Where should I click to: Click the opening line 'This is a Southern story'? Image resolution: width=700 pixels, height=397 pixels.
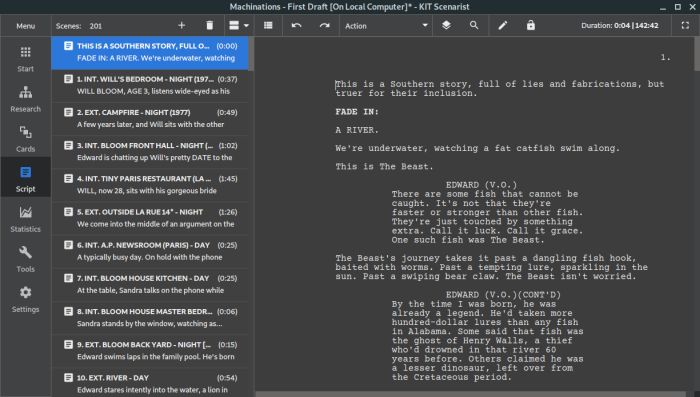(500, 88)
